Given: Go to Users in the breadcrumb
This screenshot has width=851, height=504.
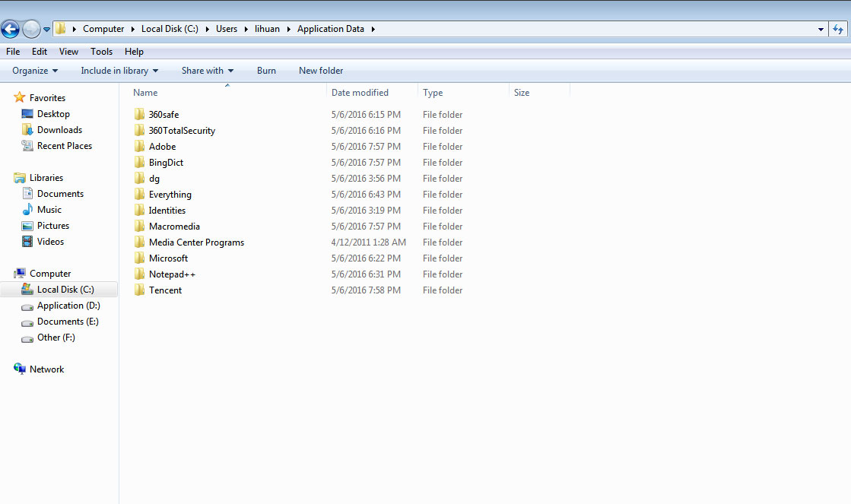Looking at the screenshot, I should (x=227, y=30).
